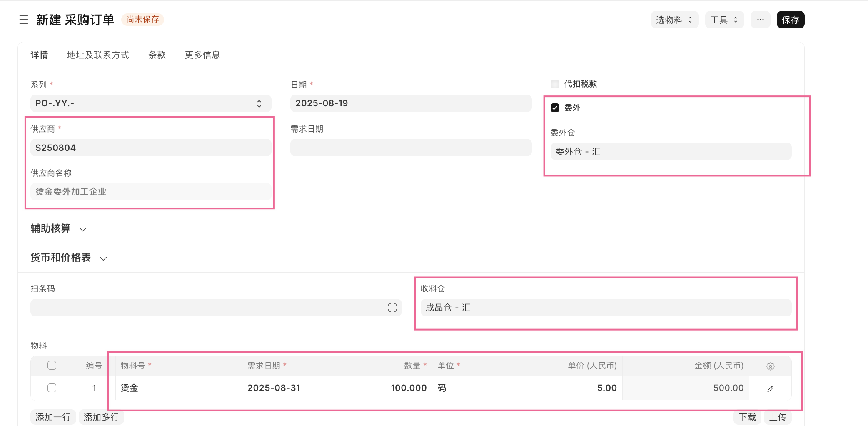This screenshot has height=426, width=868.
Task: Click the 需求日期 input field
Action: tap(411, 148)
